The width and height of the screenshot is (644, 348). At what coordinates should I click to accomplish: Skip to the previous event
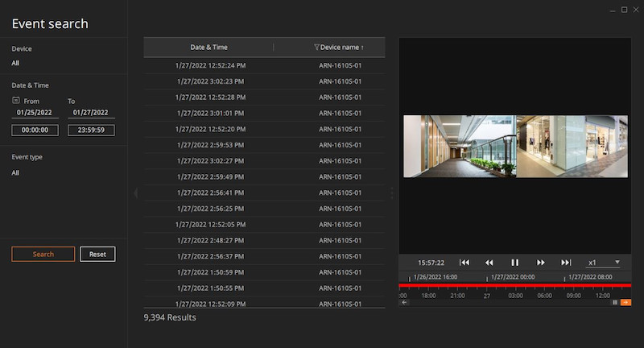point(464,263)
